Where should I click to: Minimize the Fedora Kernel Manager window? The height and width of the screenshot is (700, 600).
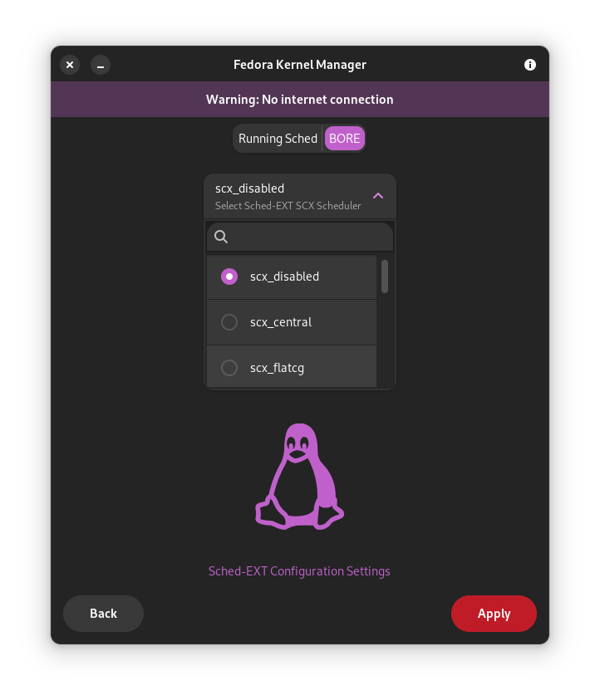tap(101, 65)
